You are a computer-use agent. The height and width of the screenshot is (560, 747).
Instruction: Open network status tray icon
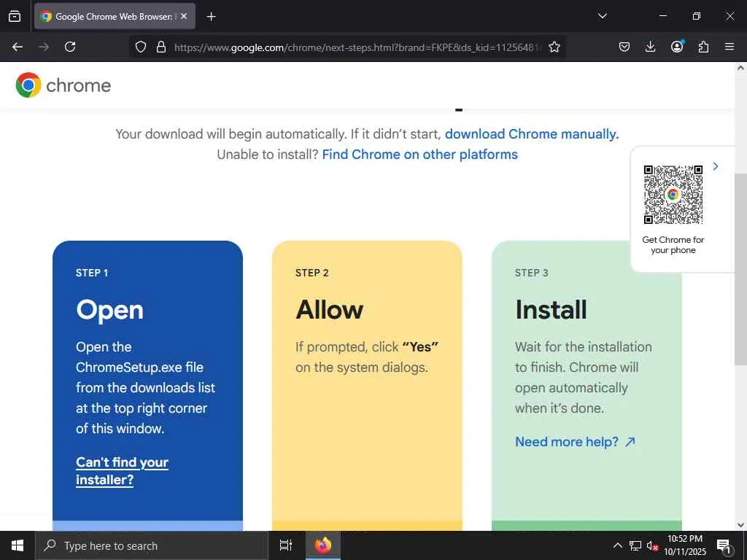click(635, 545)
